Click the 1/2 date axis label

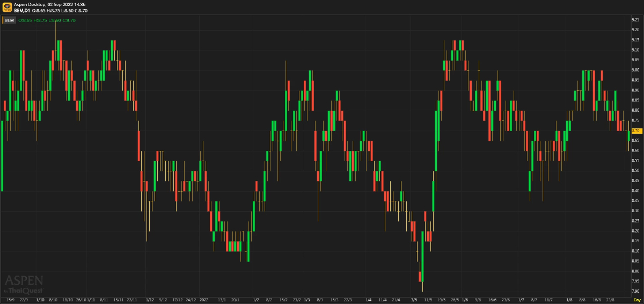tap(256, 299)
